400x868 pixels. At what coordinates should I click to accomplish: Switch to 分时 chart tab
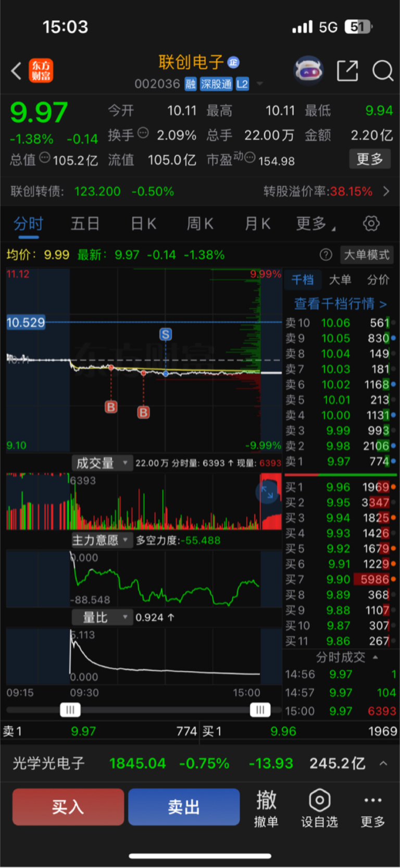[28, 224]
